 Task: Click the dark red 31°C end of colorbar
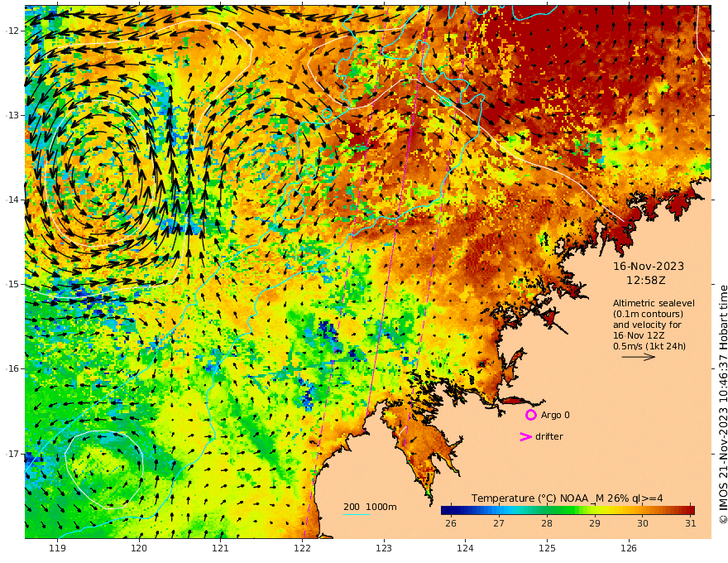[691, 510]
